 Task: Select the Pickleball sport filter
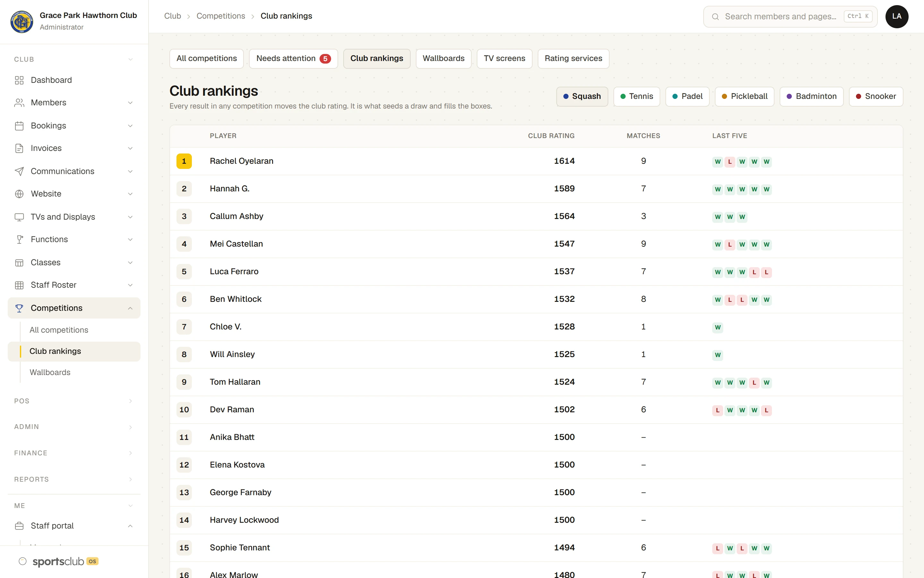pos(744,96)
